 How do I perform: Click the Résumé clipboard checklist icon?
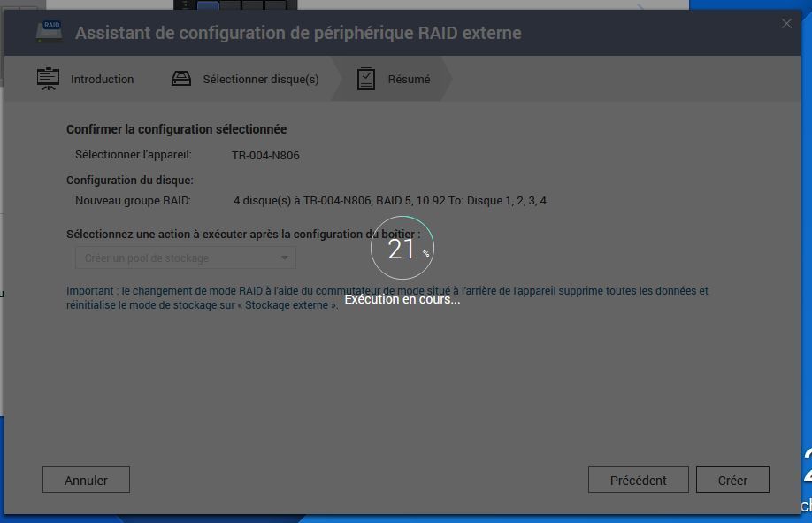pos(365,79)
